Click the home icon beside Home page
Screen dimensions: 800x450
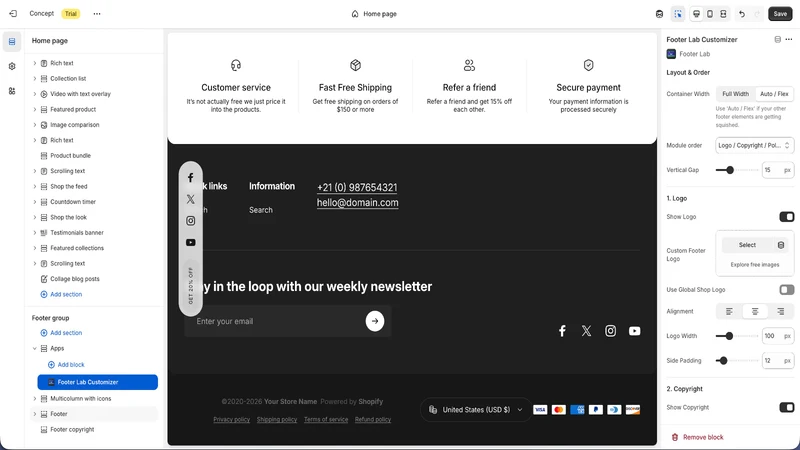pyautogui.click(x=355, y=14)
